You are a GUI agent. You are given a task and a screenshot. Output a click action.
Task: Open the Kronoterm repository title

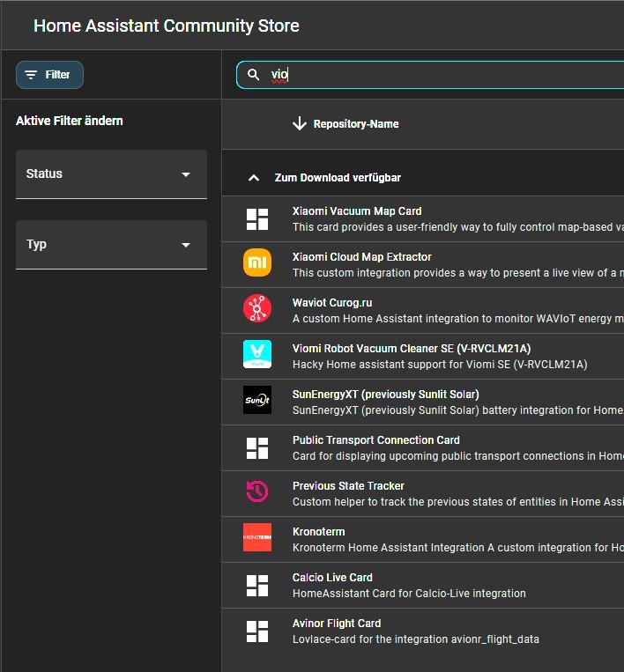click(319, 532)
